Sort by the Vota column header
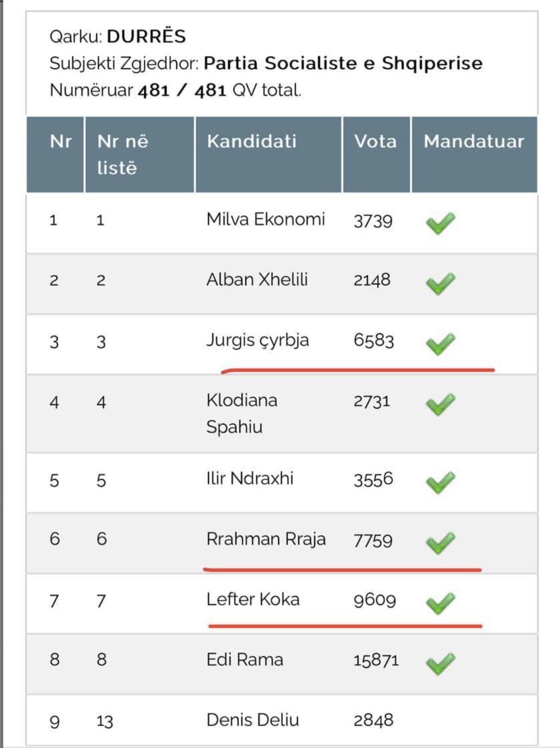560x748 pixels. (x=375, y=141)
